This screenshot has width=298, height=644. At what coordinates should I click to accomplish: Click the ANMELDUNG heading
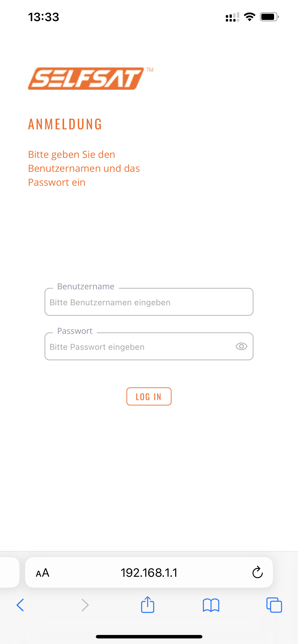[x=65, y=124]
